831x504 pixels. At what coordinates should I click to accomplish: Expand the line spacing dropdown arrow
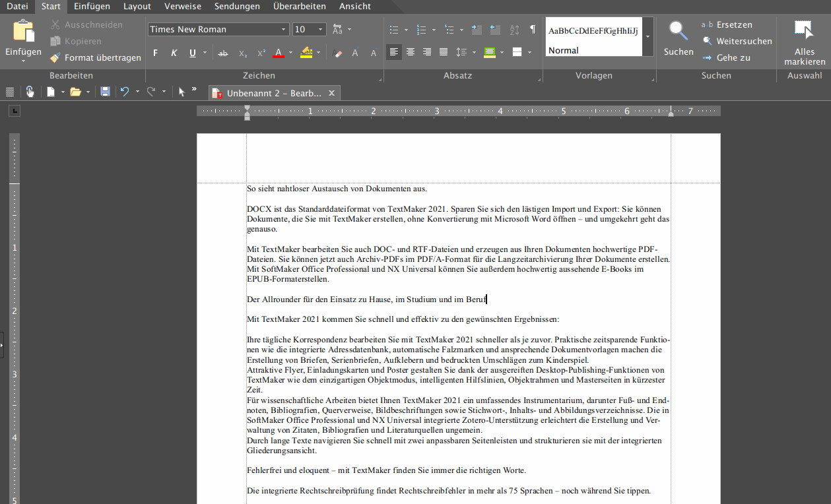tap(474, 52)
